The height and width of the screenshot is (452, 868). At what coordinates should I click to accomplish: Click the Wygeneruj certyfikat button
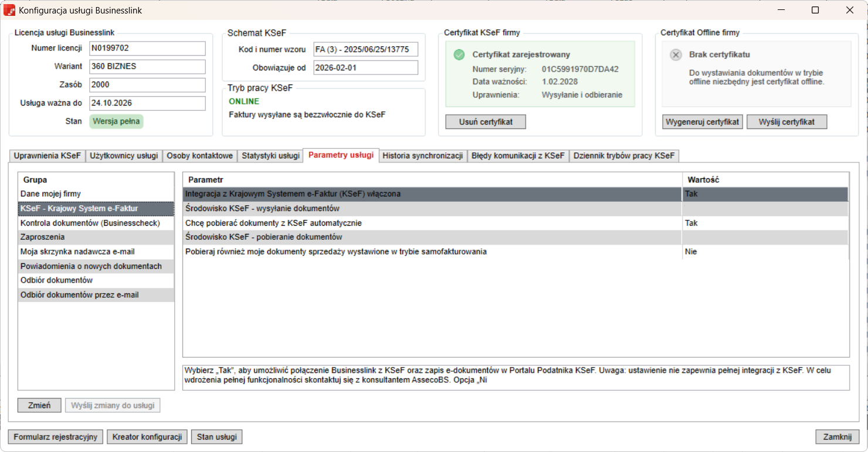[x=703, y=122]
